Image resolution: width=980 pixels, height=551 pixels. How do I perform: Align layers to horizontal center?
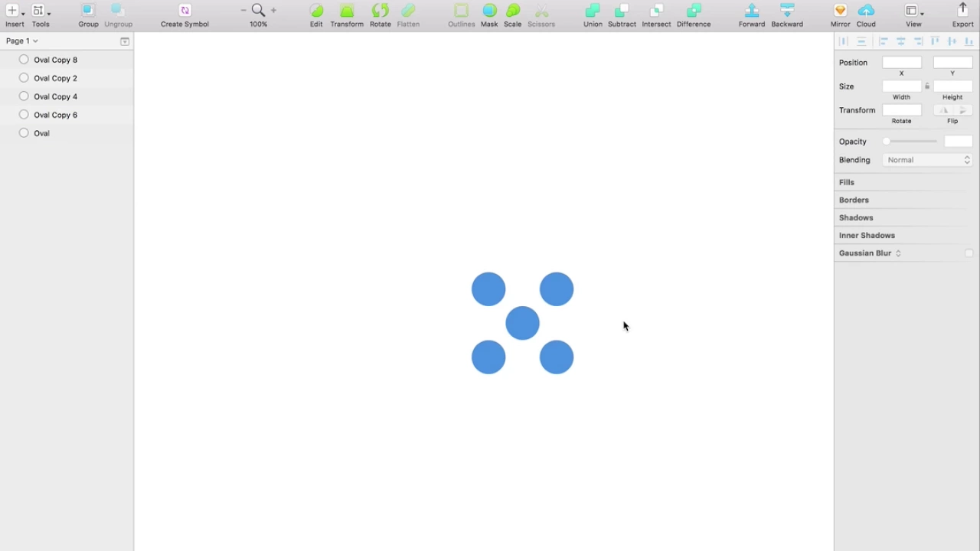click(901, 41)
